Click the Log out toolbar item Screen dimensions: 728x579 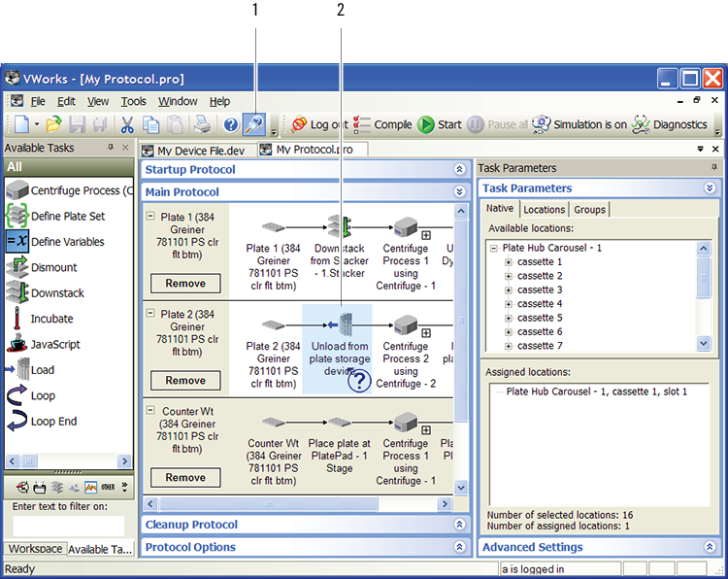pyautogui.click(x=319, y=124)
